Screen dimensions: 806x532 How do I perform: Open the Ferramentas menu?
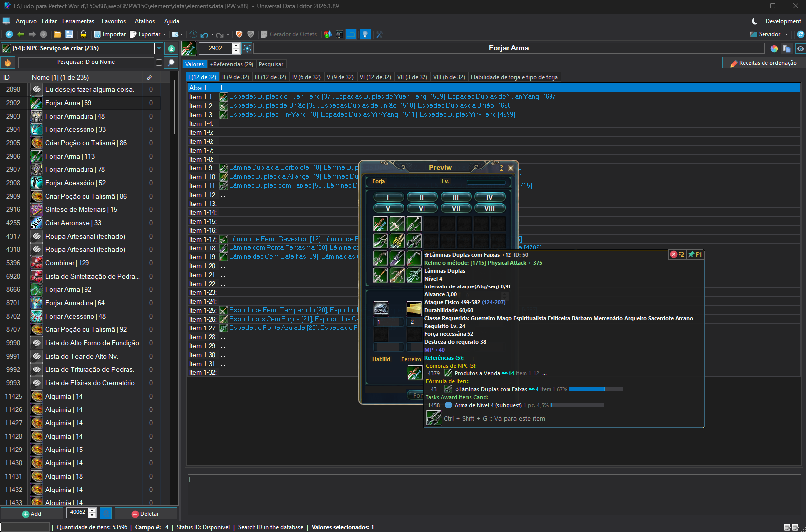click(x=79, y=21)
